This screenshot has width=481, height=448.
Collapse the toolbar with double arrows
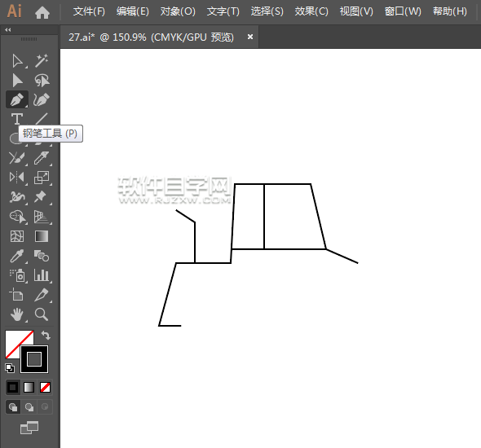coord(8,29)
